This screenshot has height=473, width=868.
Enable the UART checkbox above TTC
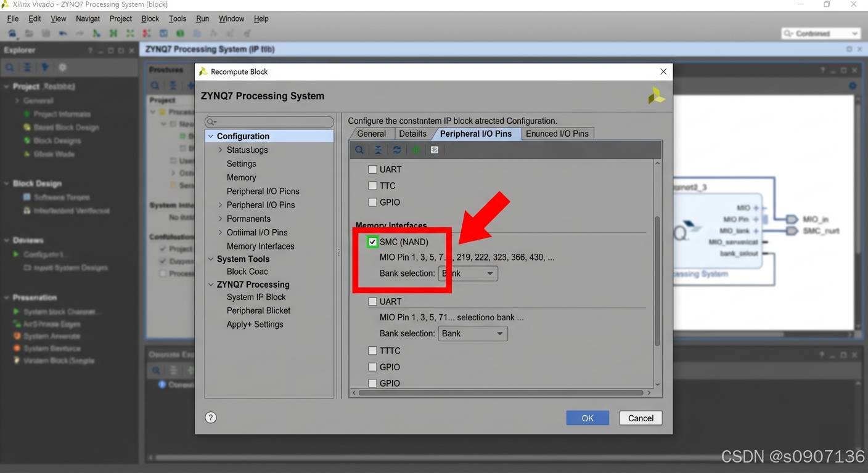tap(372, 169)
